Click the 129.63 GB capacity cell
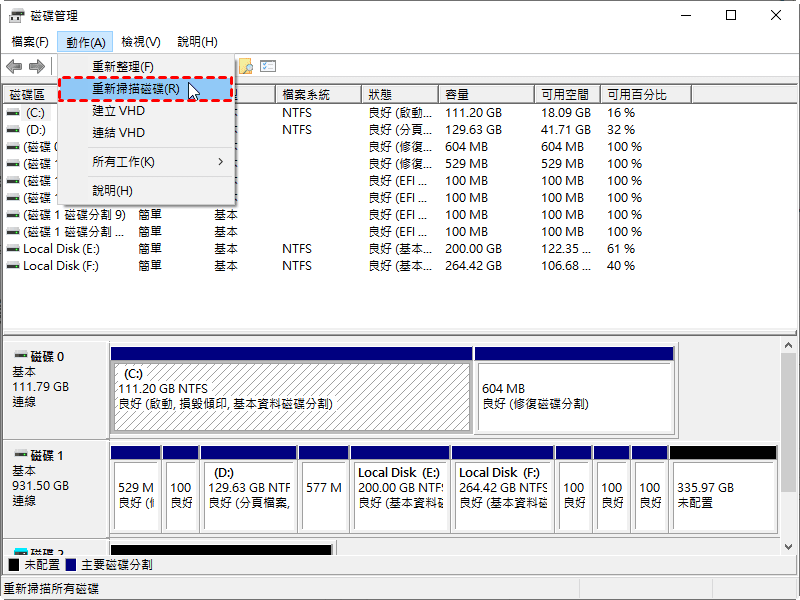The width and height of the screenshot is (800, 600). pos(473,130)
